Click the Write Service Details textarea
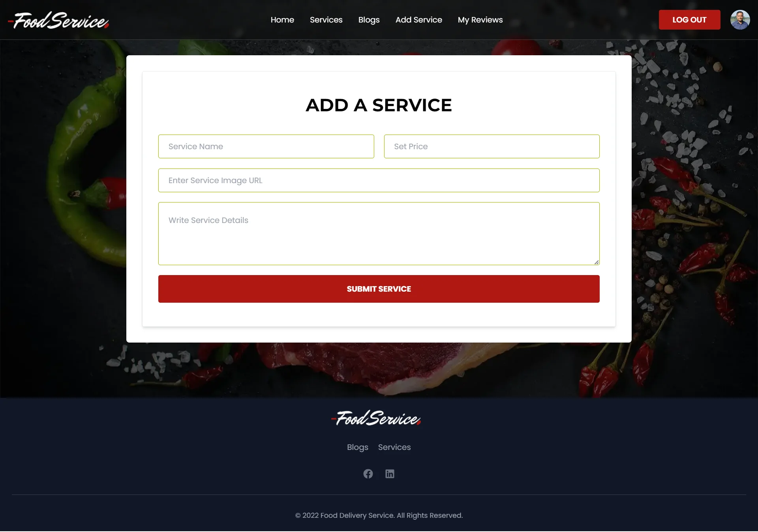This screenshot has width=758, height=532. [x=379, y=233]
